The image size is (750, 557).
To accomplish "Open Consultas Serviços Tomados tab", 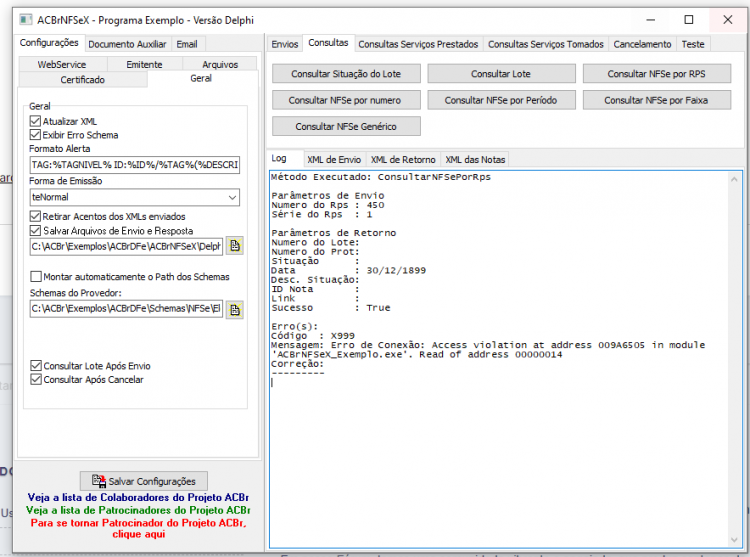I will click(546, 44).
